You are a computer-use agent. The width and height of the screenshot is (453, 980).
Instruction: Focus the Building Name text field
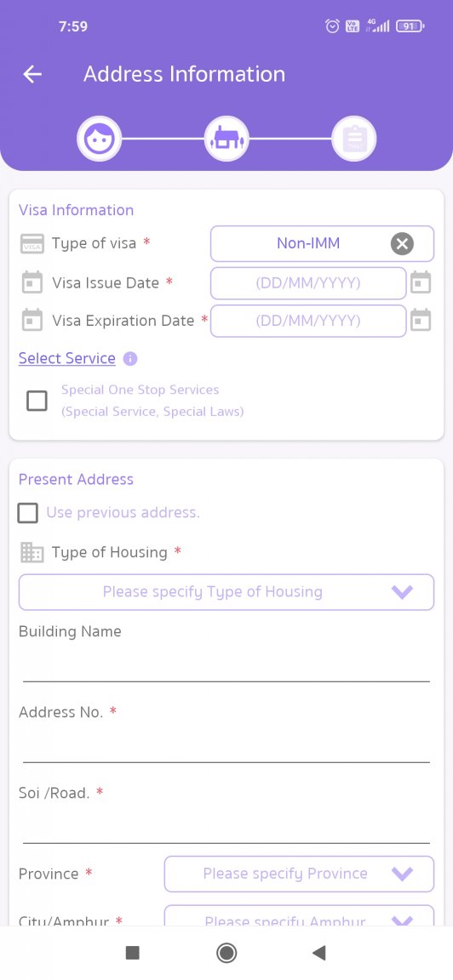[226, 665]
